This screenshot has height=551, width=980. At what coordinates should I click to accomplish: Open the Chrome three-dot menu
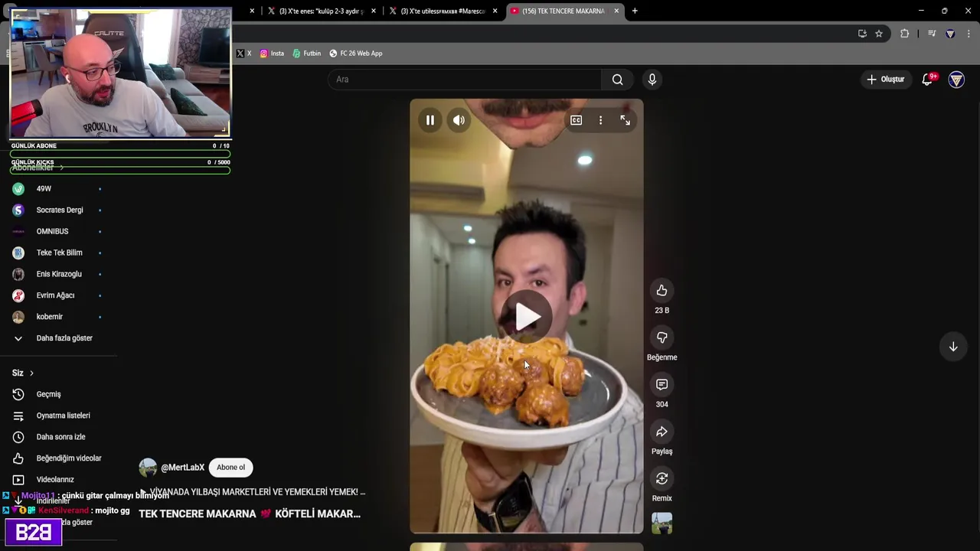969,34
